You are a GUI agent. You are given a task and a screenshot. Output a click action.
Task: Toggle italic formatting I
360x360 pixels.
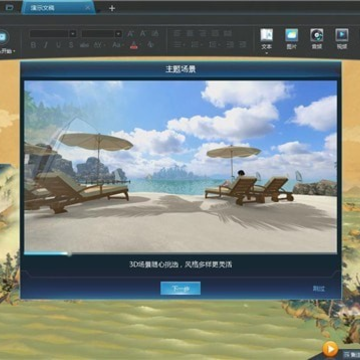(x=46, y=45)
